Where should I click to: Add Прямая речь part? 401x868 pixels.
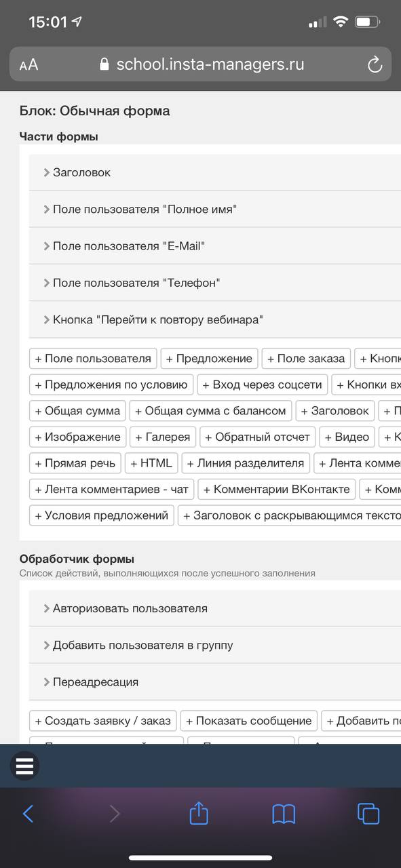76,463
